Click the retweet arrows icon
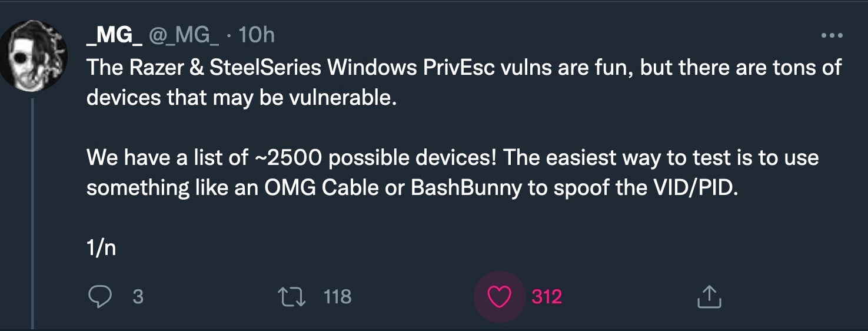 pyautogui.click(x=294, y=296)
